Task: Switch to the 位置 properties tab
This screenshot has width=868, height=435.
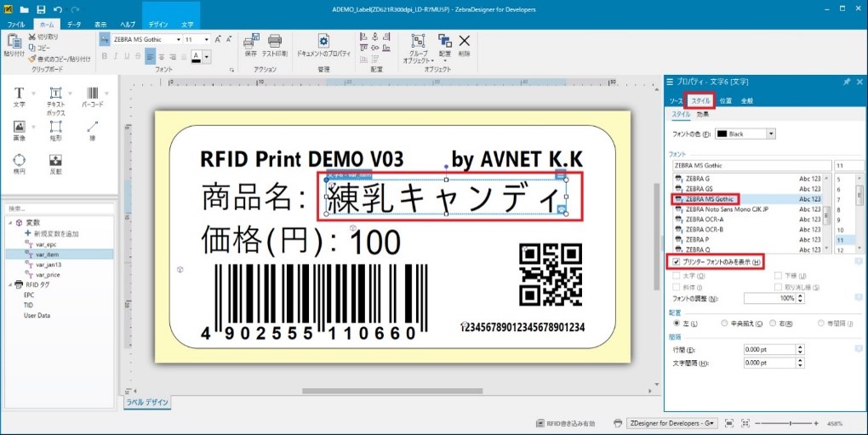Action: click(725, 100)
